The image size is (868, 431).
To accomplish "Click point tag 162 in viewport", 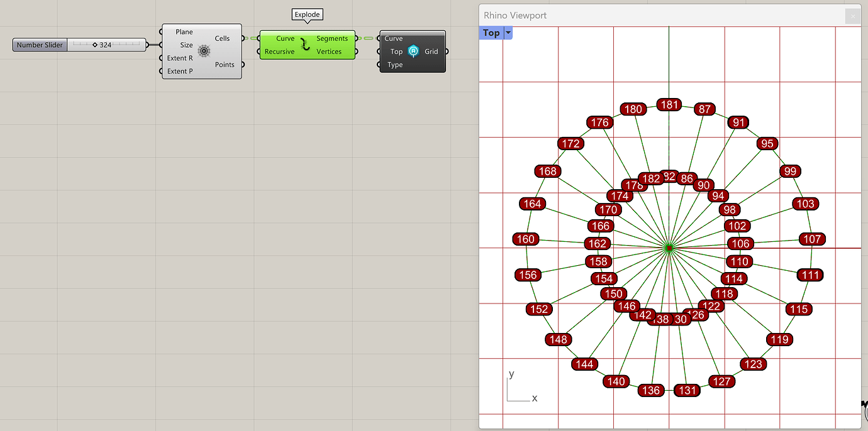I will pyautogui.click(x=597, y=244).
